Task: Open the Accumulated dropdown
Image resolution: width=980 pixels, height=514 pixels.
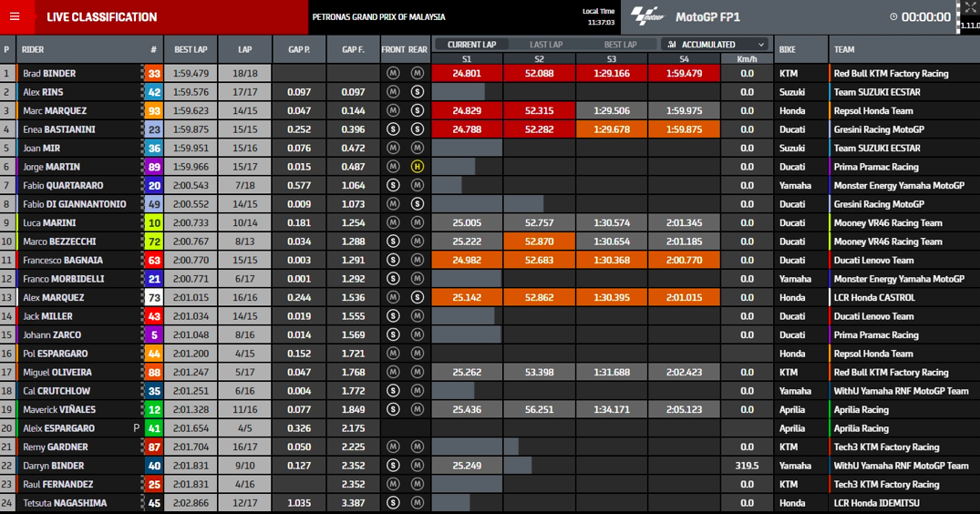Action: coord(716,45)
